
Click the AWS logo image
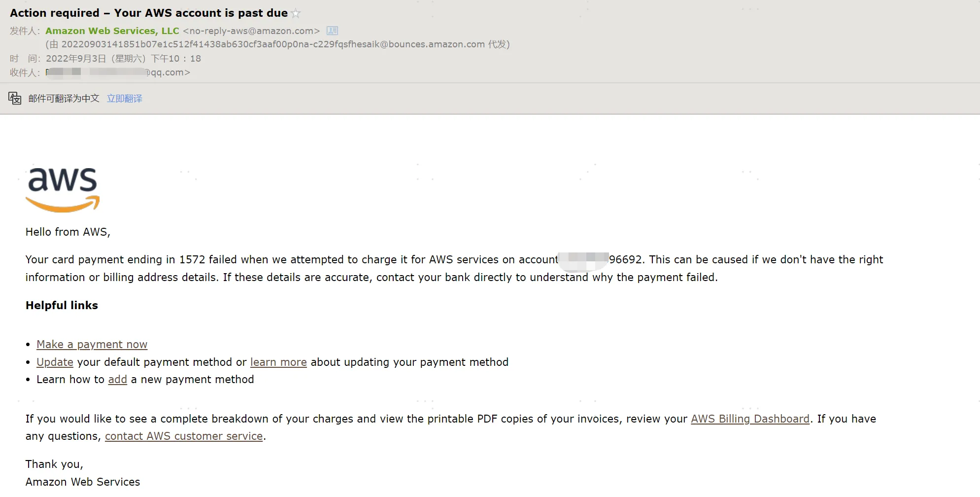63,190
